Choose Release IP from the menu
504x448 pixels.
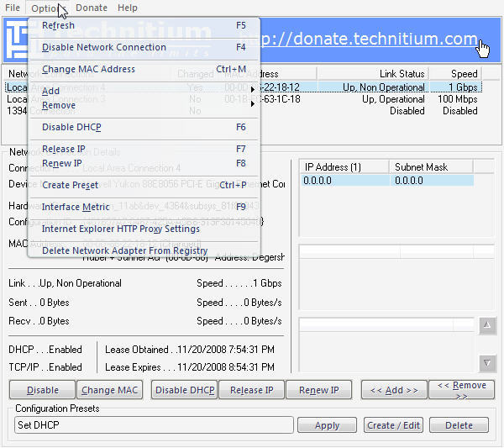(x=144, y=149)
